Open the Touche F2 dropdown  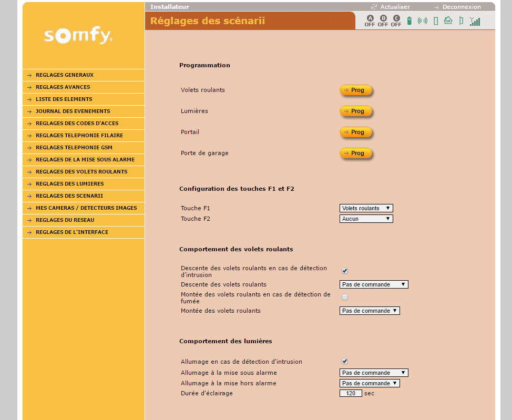point(366,219)
